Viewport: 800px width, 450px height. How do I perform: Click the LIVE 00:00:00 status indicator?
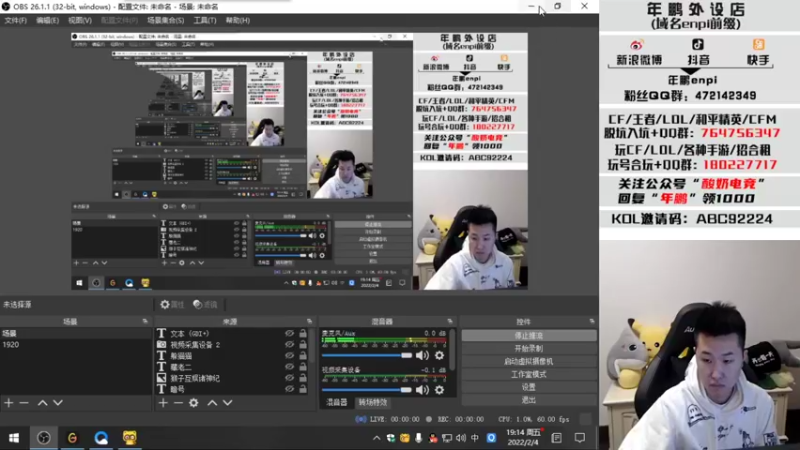pos(390,419)
